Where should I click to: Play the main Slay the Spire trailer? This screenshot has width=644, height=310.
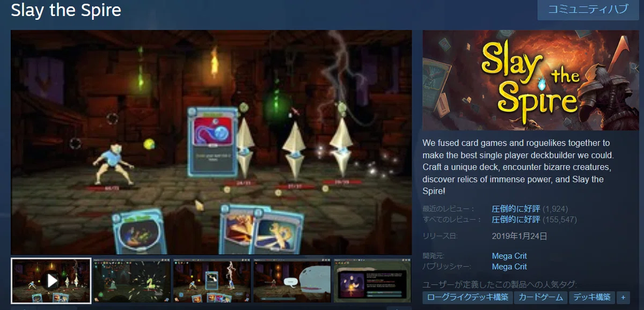(x=211, y=142)
